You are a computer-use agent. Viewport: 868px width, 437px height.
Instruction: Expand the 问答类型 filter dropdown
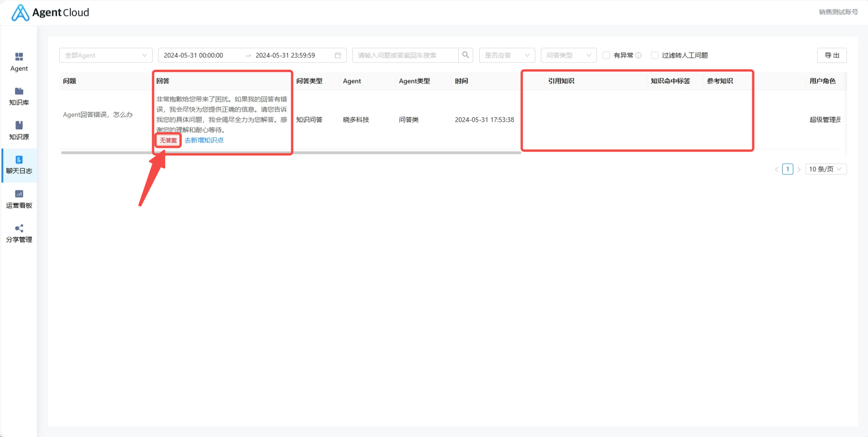[569, 55]
